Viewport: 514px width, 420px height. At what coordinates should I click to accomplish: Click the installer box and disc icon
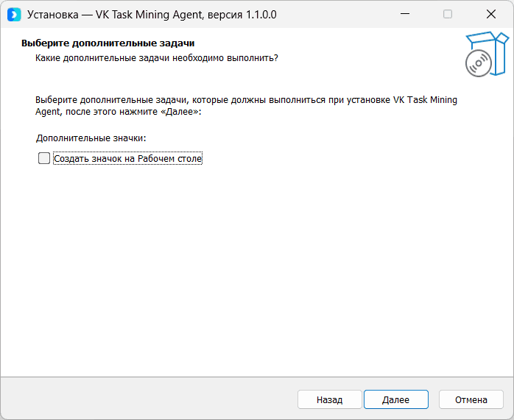[487, 54]
